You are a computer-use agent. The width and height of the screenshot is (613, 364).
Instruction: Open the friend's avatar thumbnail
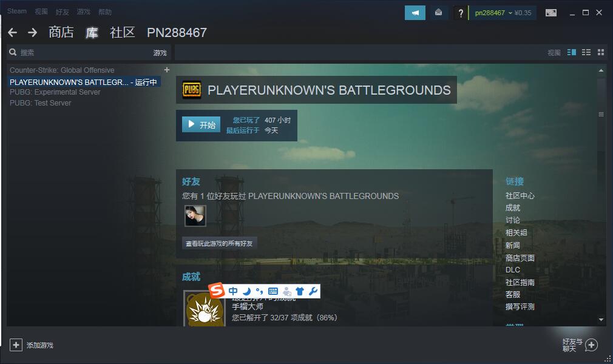tap(195, 216)
